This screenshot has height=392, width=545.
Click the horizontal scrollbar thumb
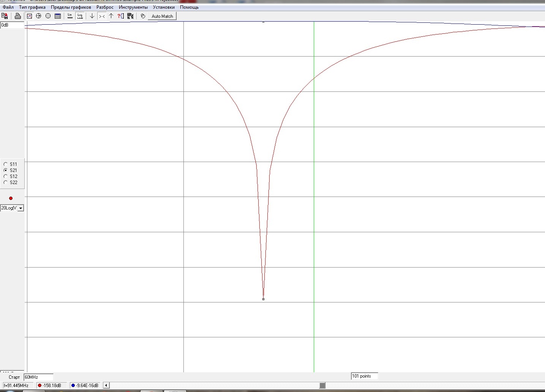pos(322,385)
